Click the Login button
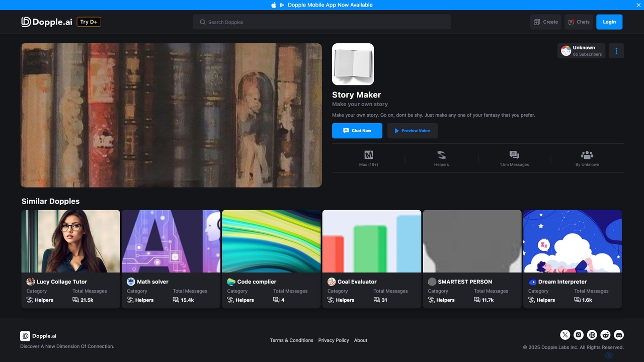Viewport: 644px width, 362px height. (x=609, y=22)
